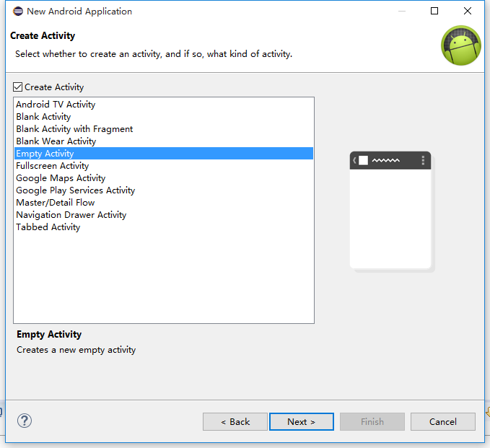Pick Google Play Services Activity
The width and height of the screenshot is (490, 448).
coord(164,190)
